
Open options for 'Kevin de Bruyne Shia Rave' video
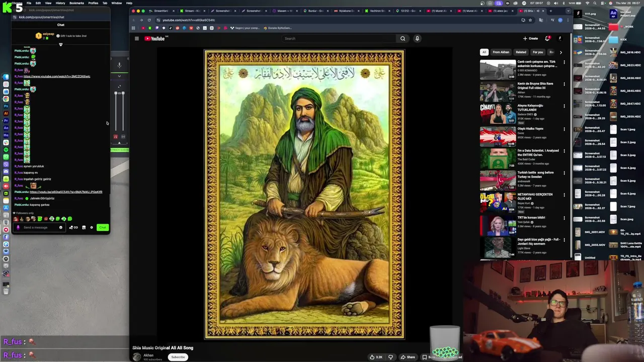[x=564, y=84]
